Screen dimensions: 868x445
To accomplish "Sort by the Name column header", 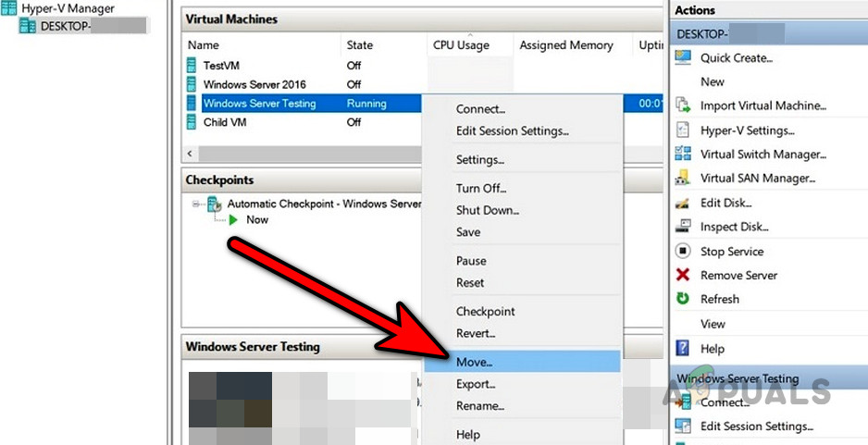I will 204,45.
